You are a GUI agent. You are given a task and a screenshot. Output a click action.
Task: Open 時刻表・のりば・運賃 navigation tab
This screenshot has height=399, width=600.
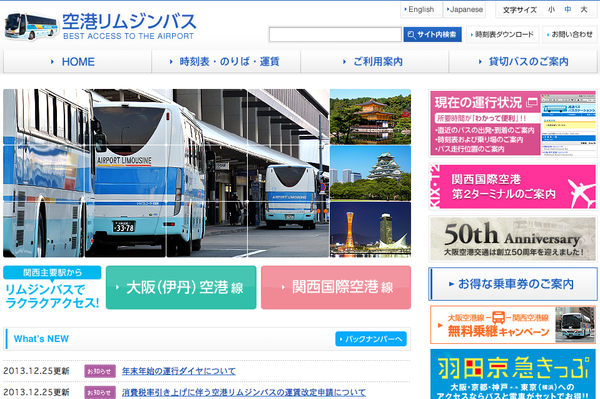226,62
